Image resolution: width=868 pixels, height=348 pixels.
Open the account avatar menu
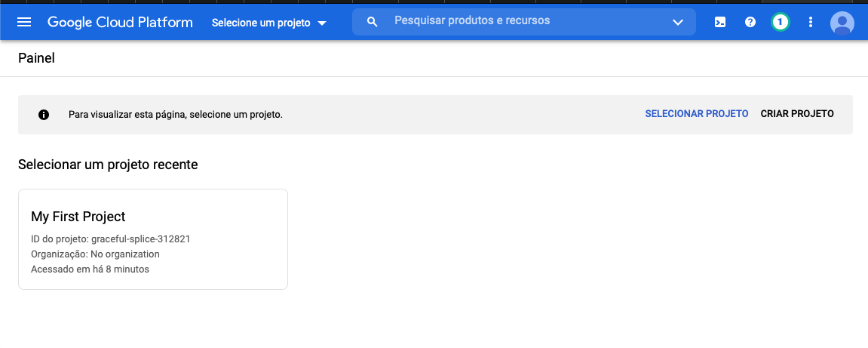(842, 23)
